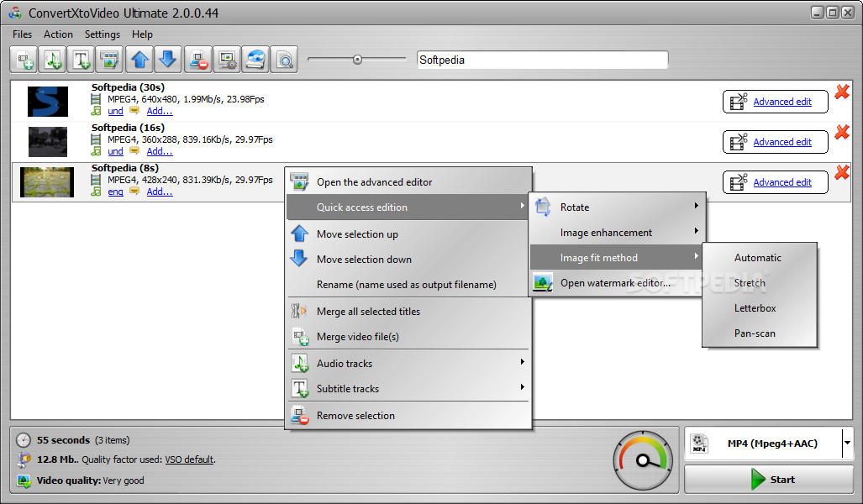This screenshot has height=504, width=863.
Task: Expand the Rotate submenu
Action: (697, 205)
